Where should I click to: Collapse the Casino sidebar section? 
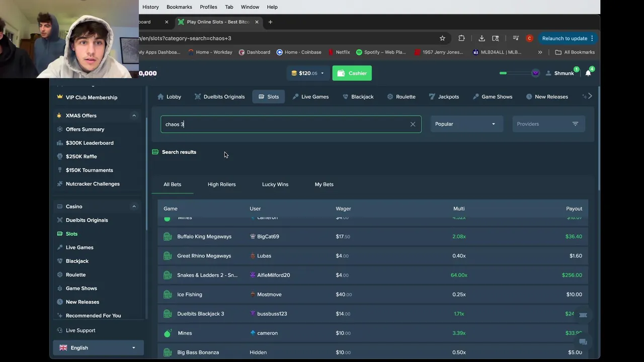pyautogui.click(x=134, y=207)
